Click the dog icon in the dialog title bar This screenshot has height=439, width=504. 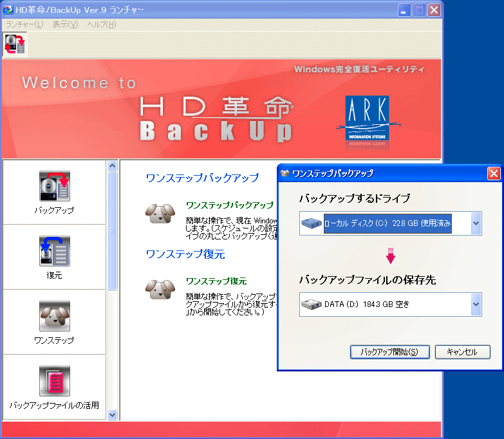pyautogui.click(x=285, y=174)
